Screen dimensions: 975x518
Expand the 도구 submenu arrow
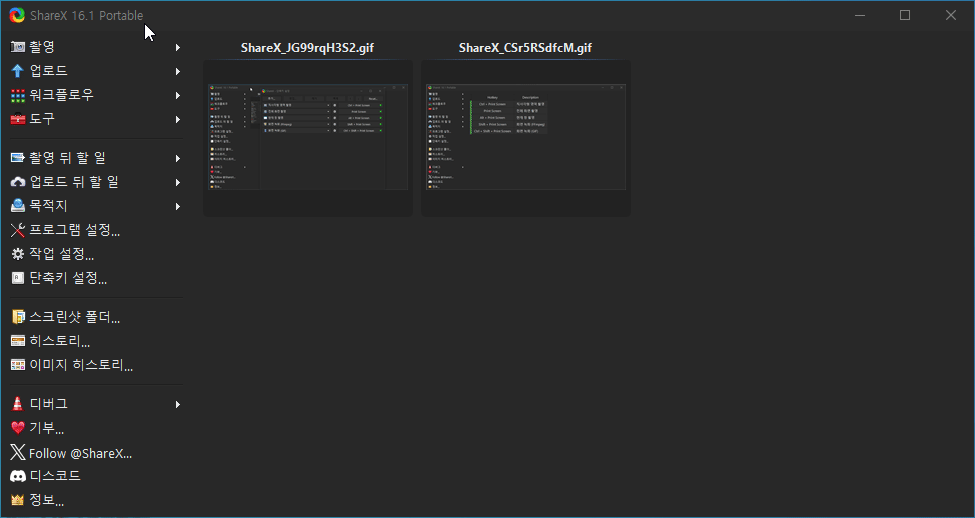pos(178,119)
